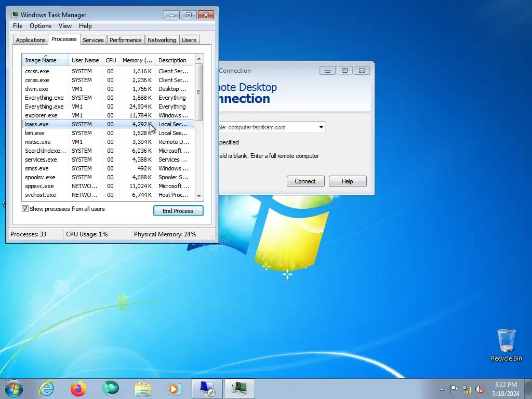Select the smss.exe process row
Image resolution: width=532 pixels, height=399 pixels.
(108, 168)
